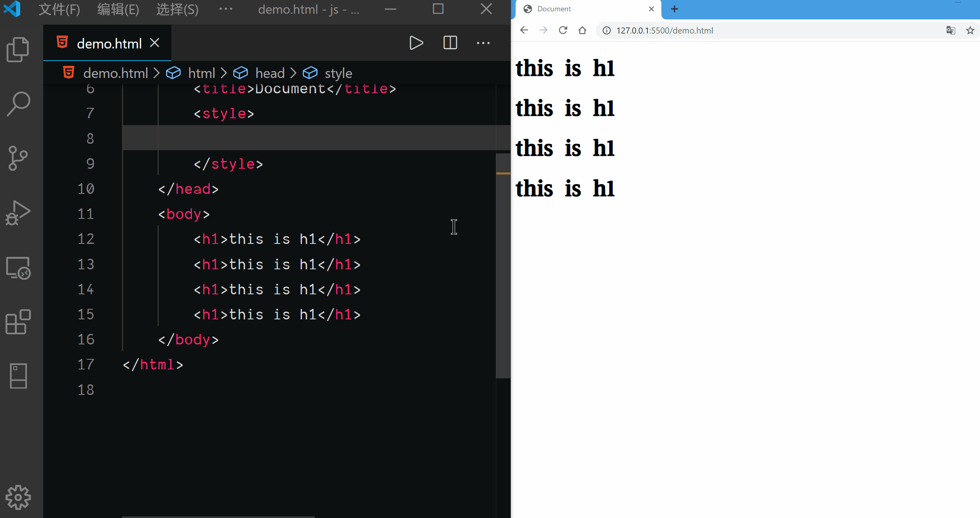Open a new browser tab

click(x=674, y=9)
